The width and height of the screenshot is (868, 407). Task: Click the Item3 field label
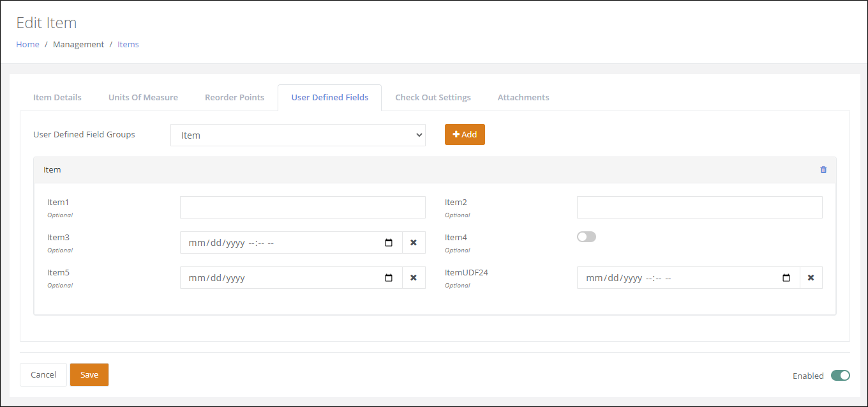[58, 238]
